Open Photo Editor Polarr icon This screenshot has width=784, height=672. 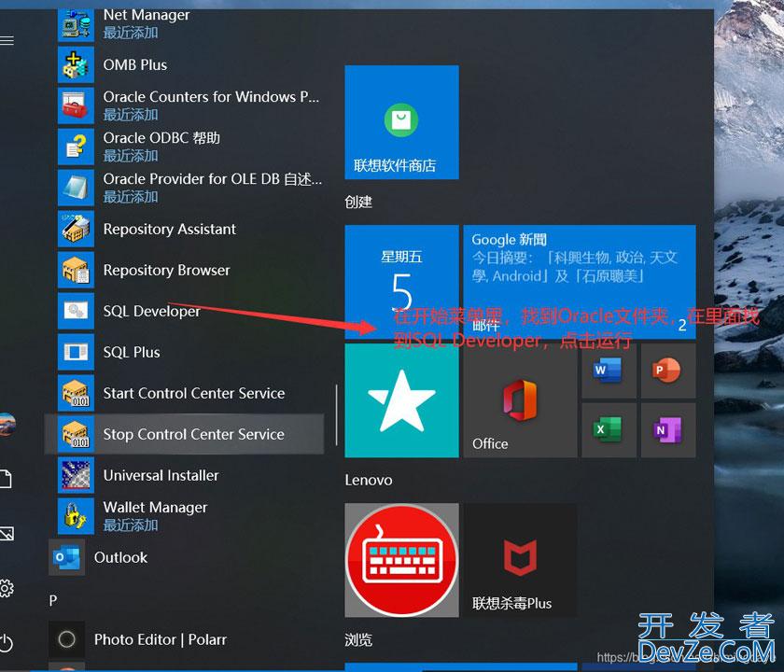(66, 639)
